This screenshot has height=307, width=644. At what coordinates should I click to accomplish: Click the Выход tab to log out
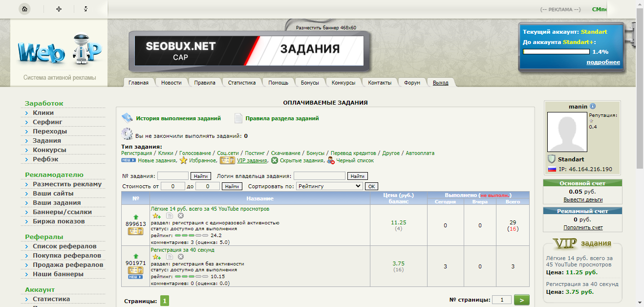tap(440, 83)
